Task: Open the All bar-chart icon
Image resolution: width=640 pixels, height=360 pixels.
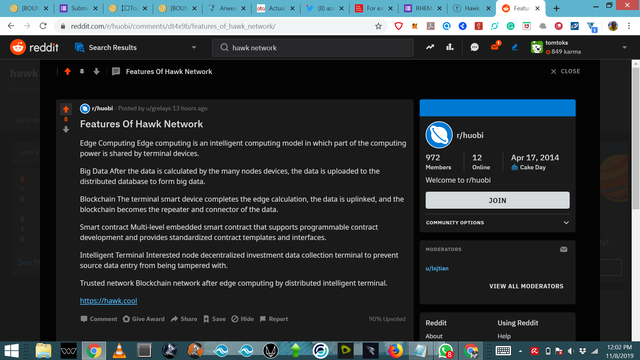Action: point(450,47)
